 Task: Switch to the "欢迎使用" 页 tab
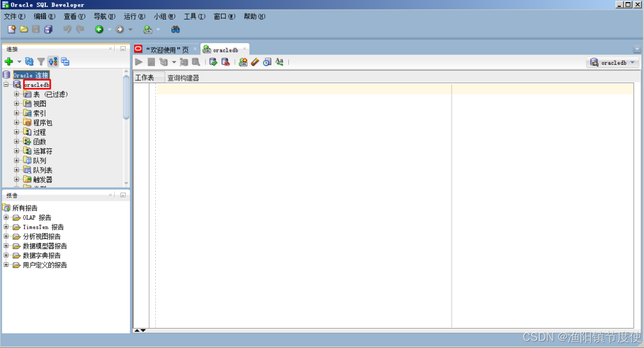click(x=167, y=49)
